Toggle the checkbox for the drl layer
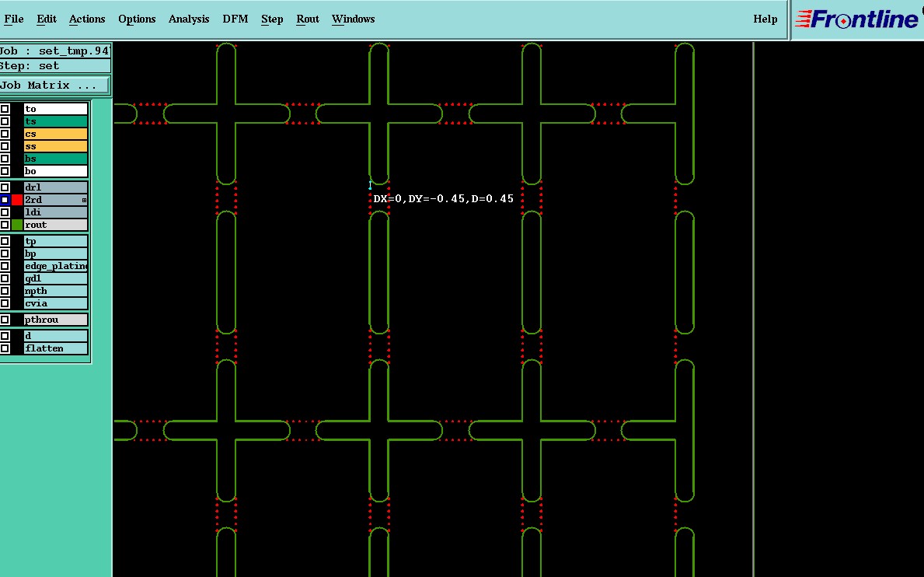The image size is (924, 577). [5, 187]
